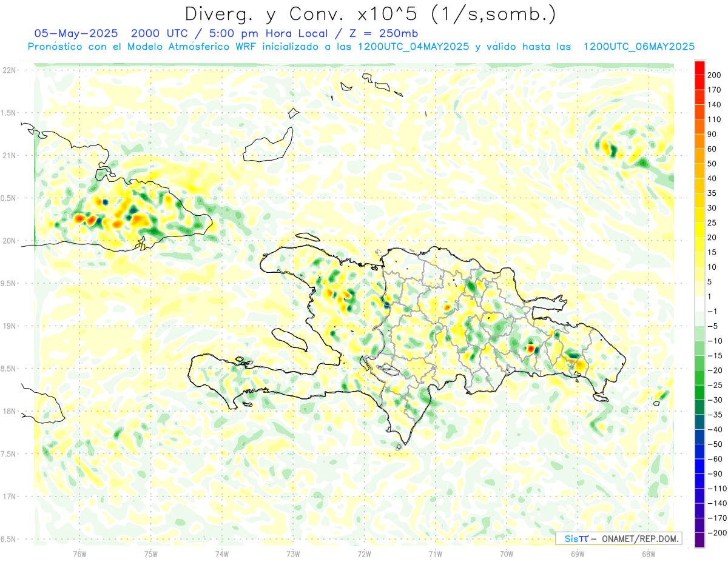Image resolution: width=728 pixels, height=562 pixels.
Task: Click the 'SisTT - ONAMET/REP.DOM.' credit box
Action: [x=618, y=538]
